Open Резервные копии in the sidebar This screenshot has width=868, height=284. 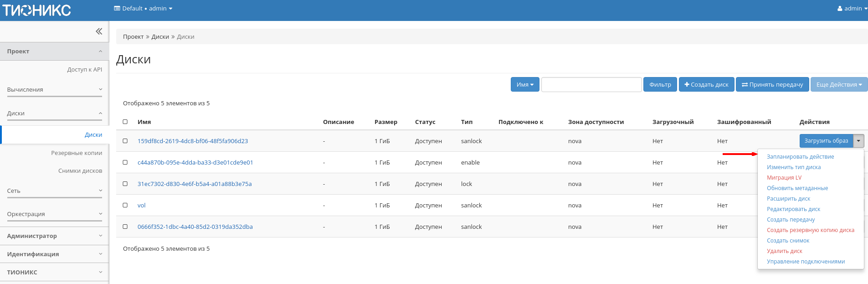[x=77, y=153]
